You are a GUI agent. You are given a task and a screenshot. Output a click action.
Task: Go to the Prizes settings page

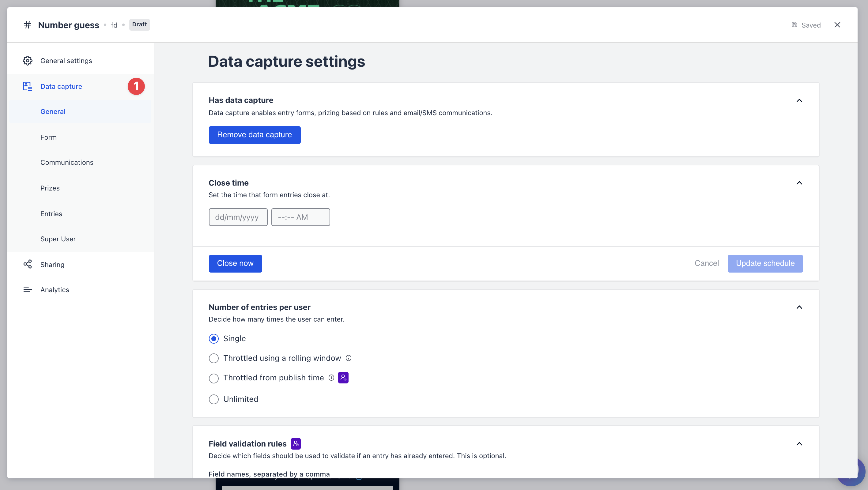(50, 188)
